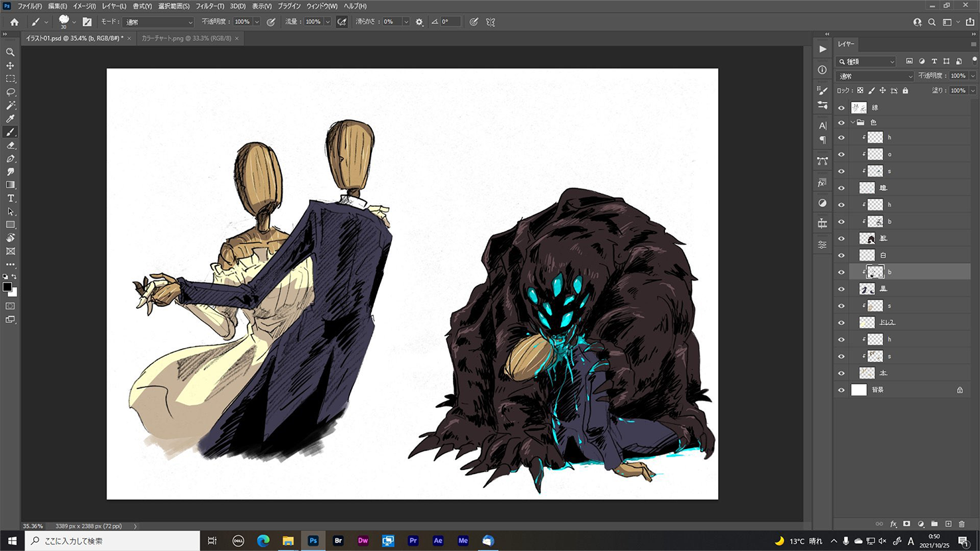
Task: Hide the 背景 layer
Action: 841,390
